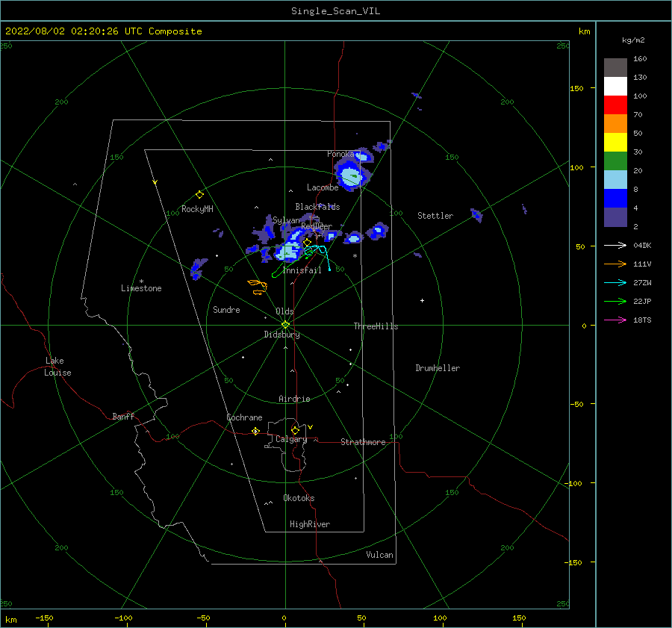This screenshot has height=628, width=672.
Task: Click the Sundre town label
Action: (227, 310)
